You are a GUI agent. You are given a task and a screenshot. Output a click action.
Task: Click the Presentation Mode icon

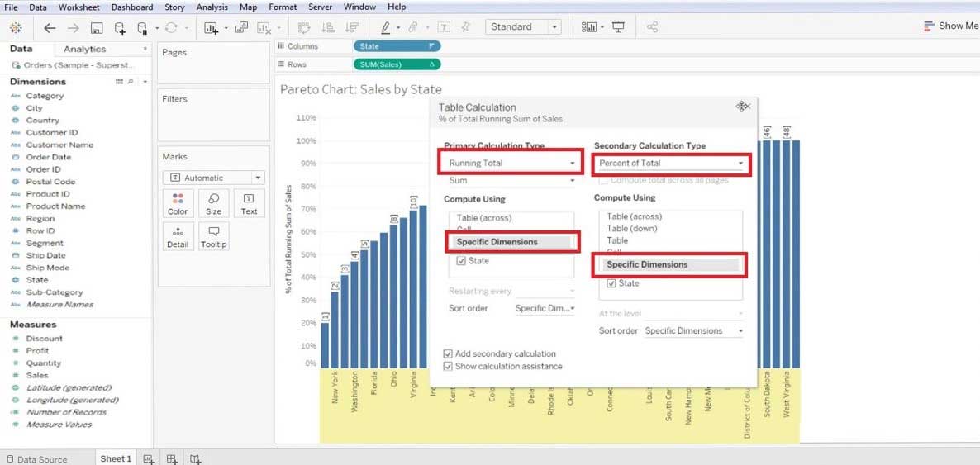(619, 27)
